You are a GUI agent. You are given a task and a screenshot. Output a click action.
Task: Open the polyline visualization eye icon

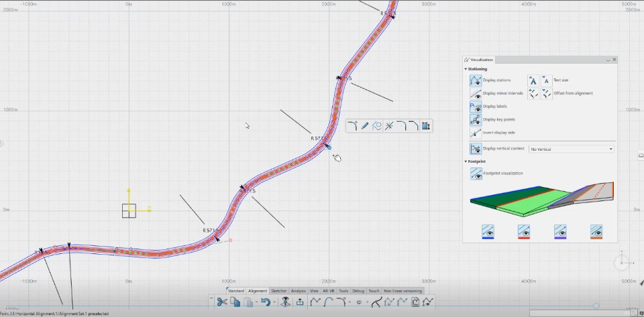(x=428, y=302)
